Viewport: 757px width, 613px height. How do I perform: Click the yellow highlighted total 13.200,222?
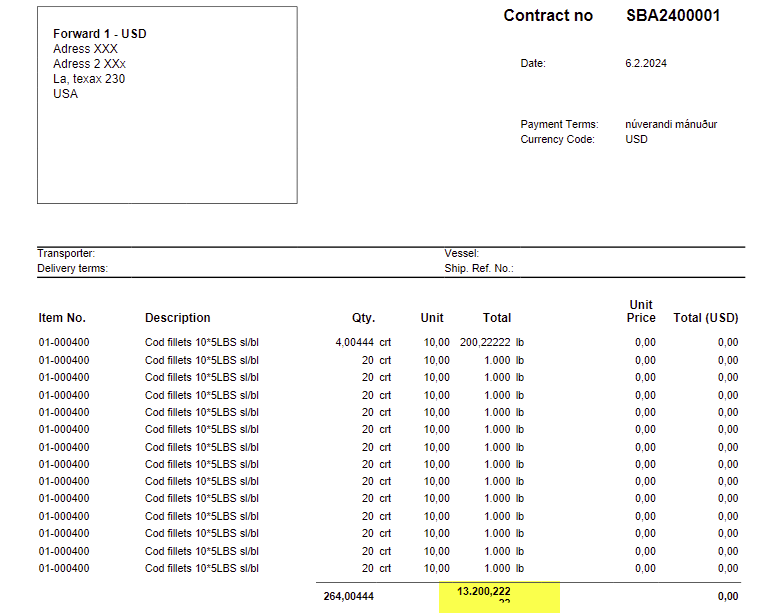(x=484, y=592)
